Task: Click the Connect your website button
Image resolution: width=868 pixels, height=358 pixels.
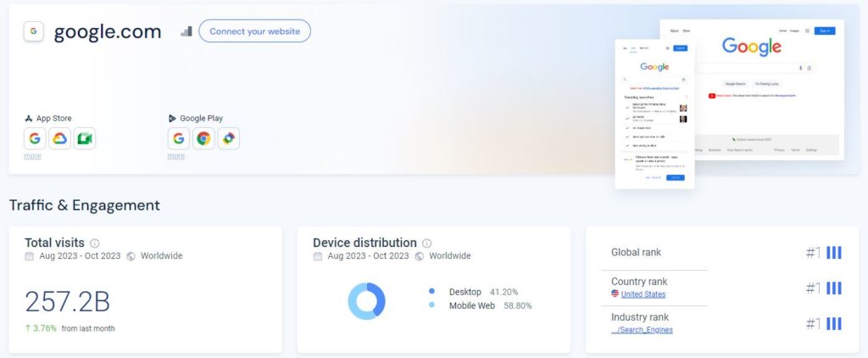Action: 254,31
